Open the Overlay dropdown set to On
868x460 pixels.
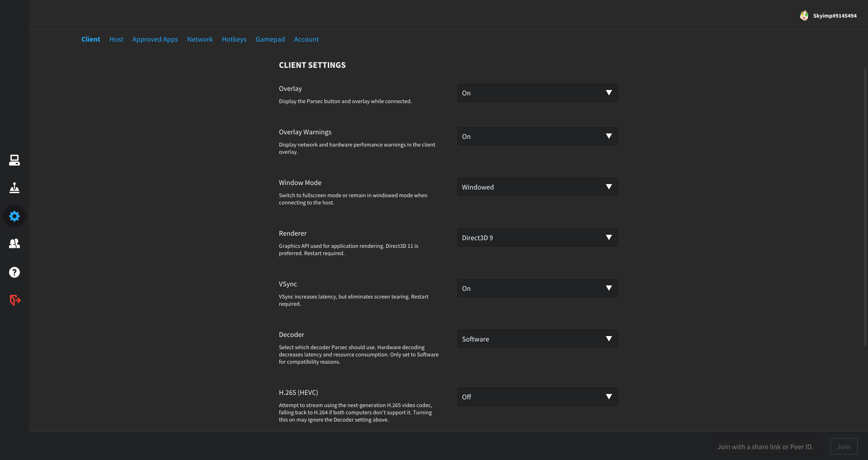538,93
